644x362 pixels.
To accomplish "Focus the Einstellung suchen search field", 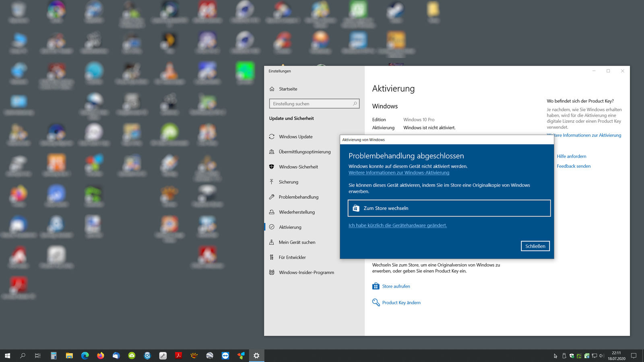I will tap(314, 104).
